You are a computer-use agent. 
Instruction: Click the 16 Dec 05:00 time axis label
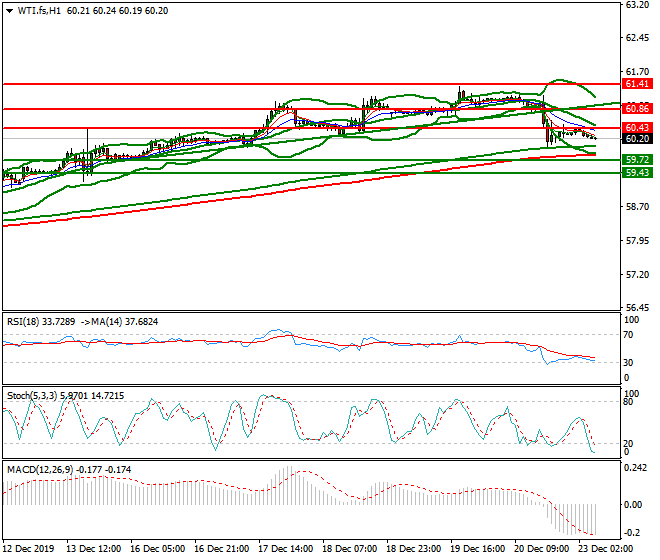[x=157, y=549]
